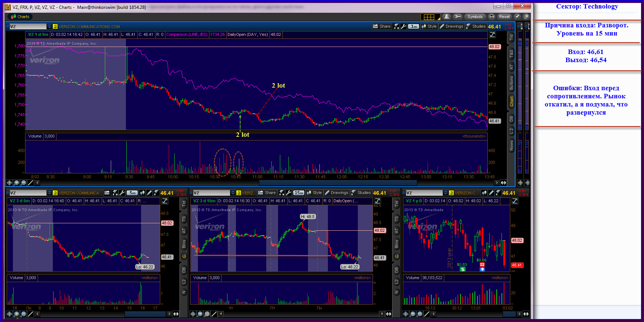This screenshot has width=644, height=322.
Task: Select crosshair pointer tool under main chart
Action: (x=10, y=183)
